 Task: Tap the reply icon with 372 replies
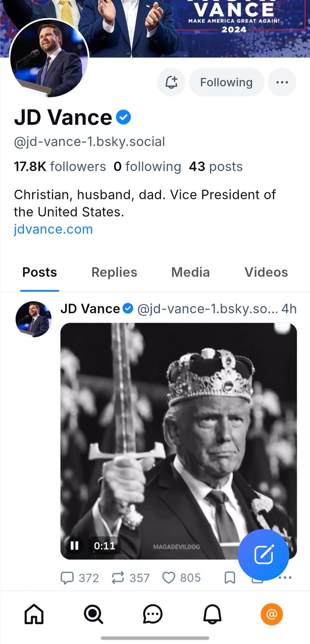click(67, 578)
